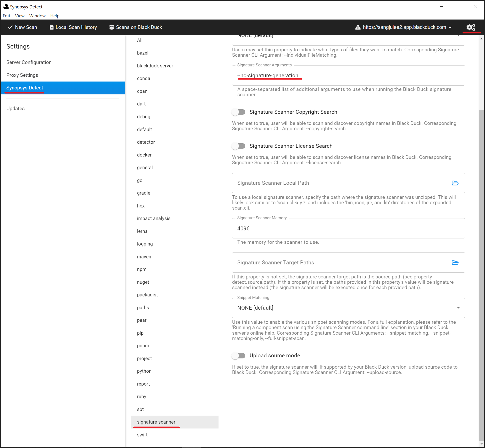Viewport: 485px width, 448px height.
Task: Enable Signature Scanner License Search
Action: (x=238, y=146)
